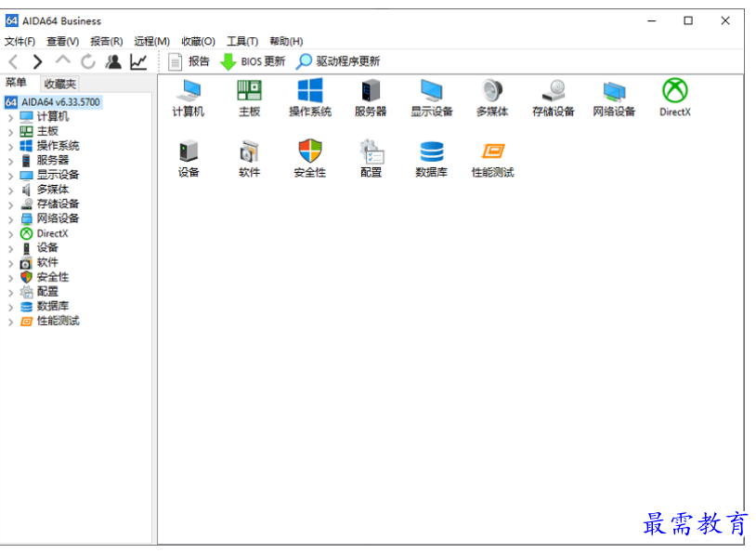Select 存储设备 in the sidebar tree
The height and width of the screenshot is (553, 756).
point(58,204)
